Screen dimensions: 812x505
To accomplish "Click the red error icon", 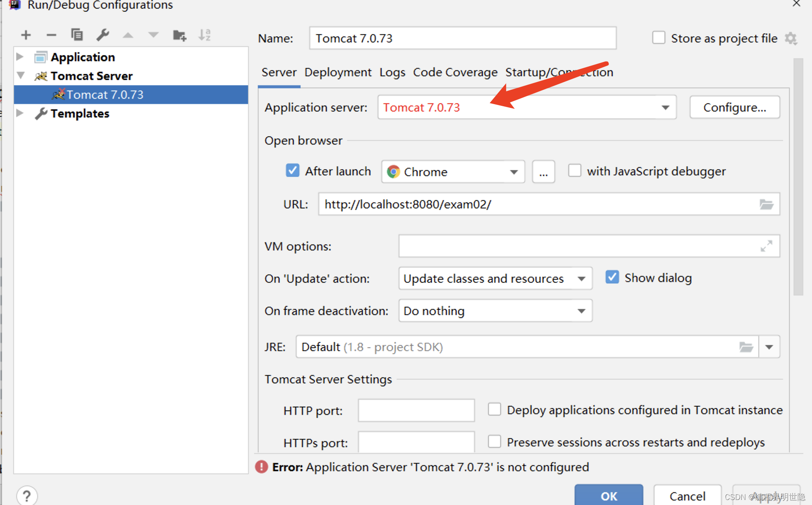I will (262, 467).
